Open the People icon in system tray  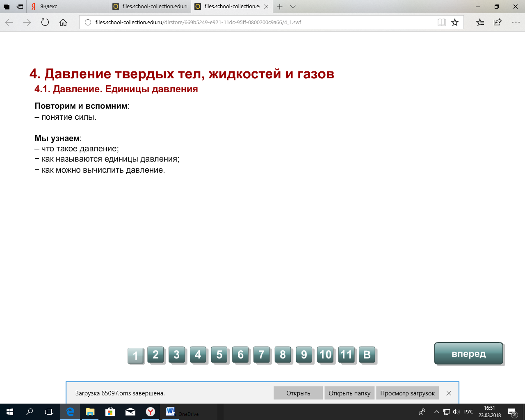422,412
